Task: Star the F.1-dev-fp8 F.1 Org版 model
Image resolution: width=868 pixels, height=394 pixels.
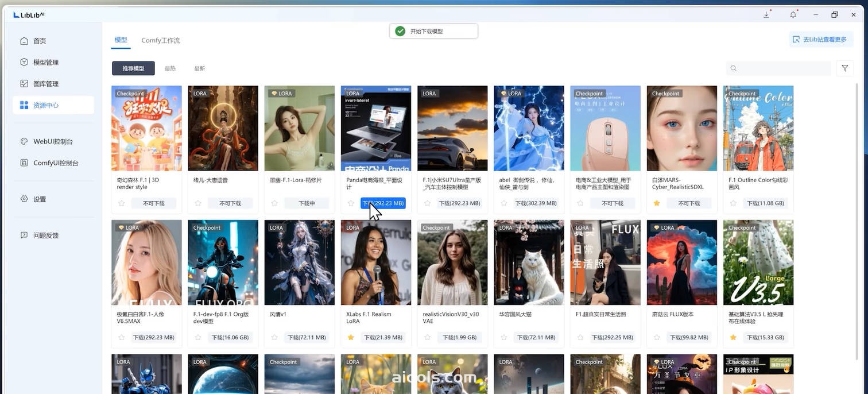Action: 198,338
